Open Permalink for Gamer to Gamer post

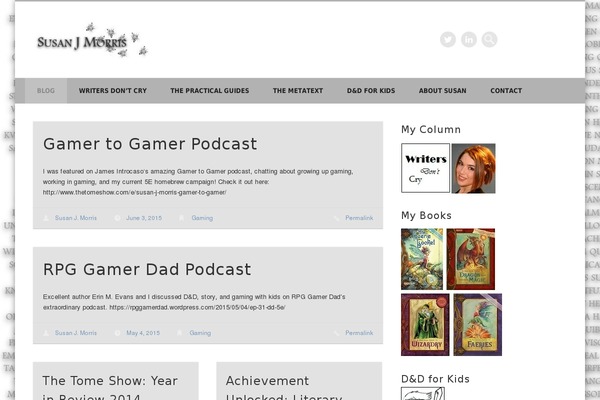point(359,218)
